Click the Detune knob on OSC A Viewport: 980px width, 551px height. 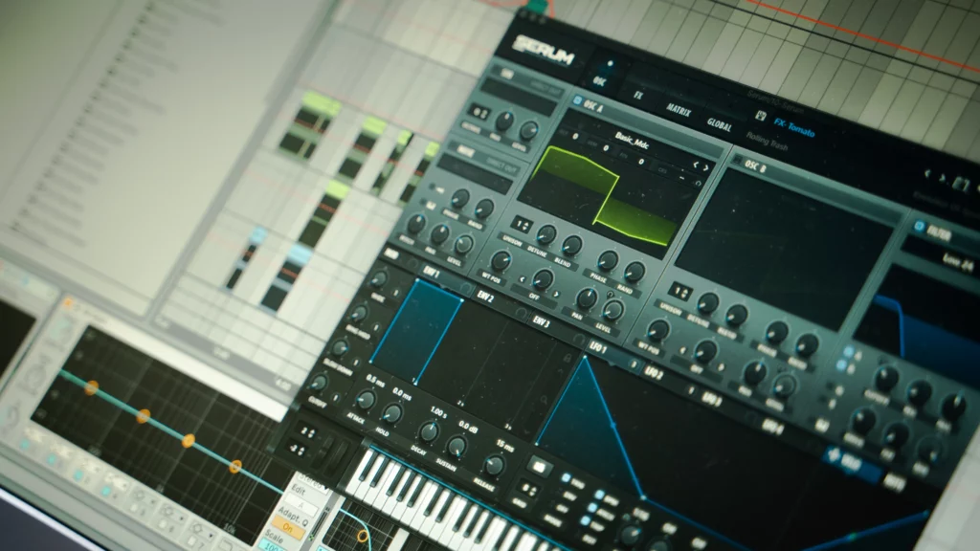(x=546, y=236)
